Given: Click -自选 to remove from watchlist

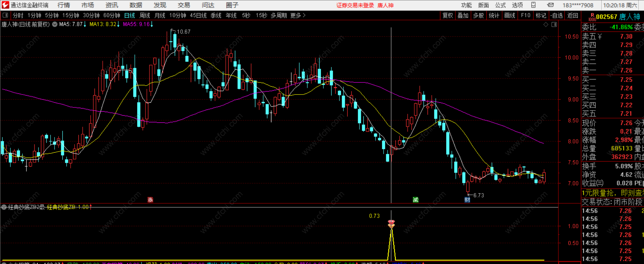Looking at the screenshot, I should coord(556,15).
